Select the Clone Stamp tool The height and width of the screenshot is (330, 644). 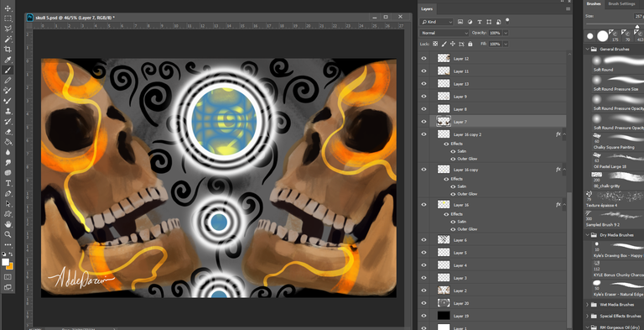8,111
